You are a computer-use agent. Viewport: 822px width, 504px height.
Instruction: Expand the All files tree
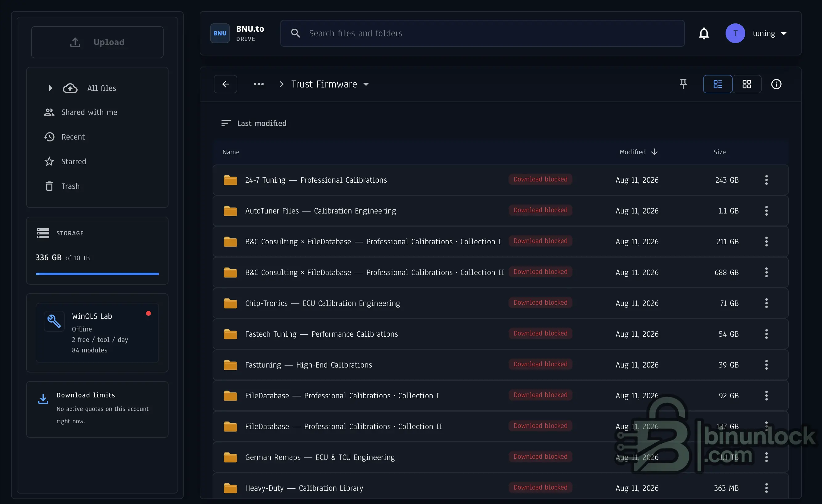pyautogui.click(x=51, y=88)
